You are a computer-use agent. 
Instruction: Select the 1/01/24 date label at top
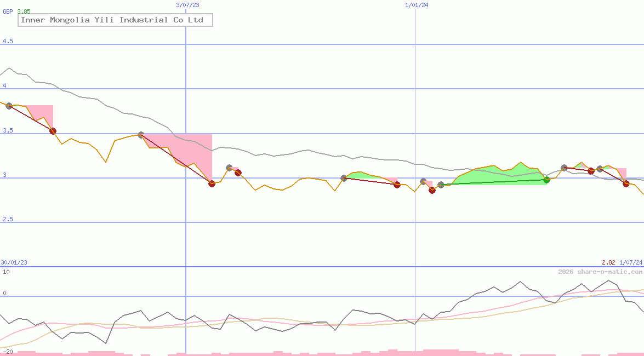click(x=417, y=5)
